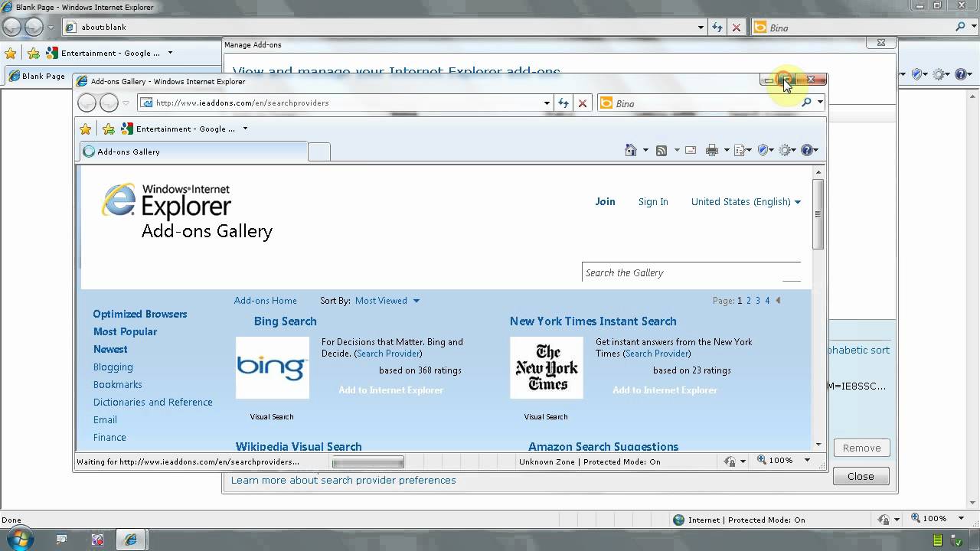Click Add to Favorites Bar icon in Add-ons Gallery window
Image resolution: width=980 pixels, height=551 pixels.
[109, 129]
